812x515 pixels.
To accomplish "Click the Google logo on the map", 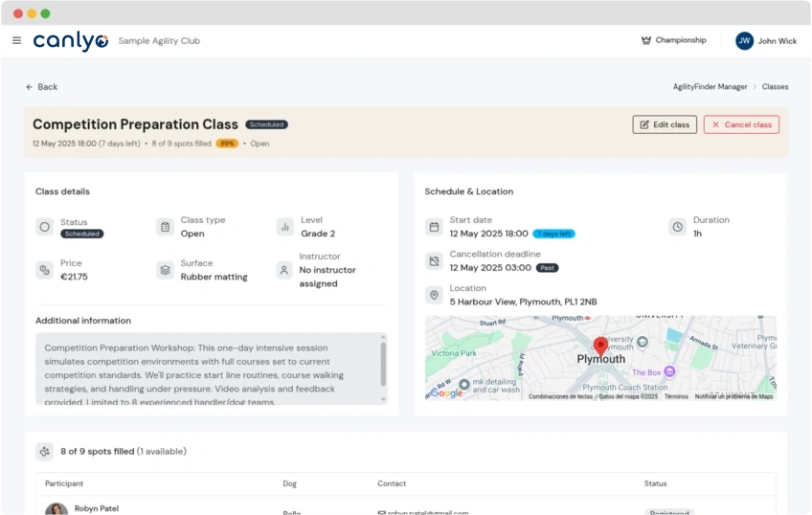I will 445,393.
